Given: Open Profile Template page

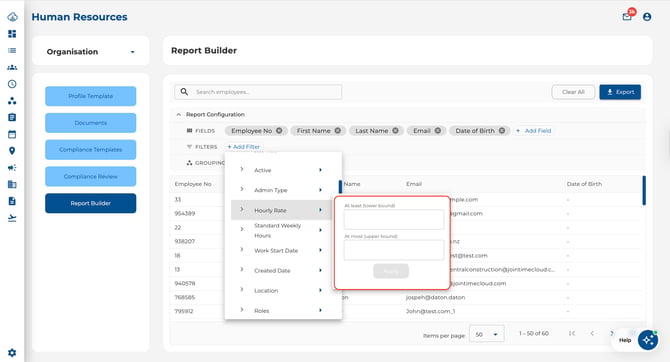Looking at the screenshot, I should (91, 96).
